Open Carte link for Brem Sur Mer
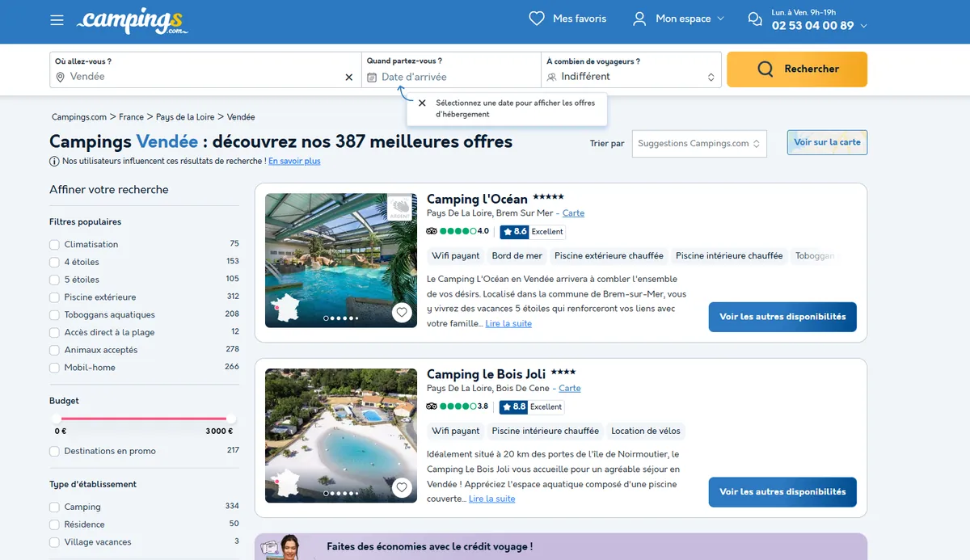This screenshot has width=970, height=560. coord(573,213)
